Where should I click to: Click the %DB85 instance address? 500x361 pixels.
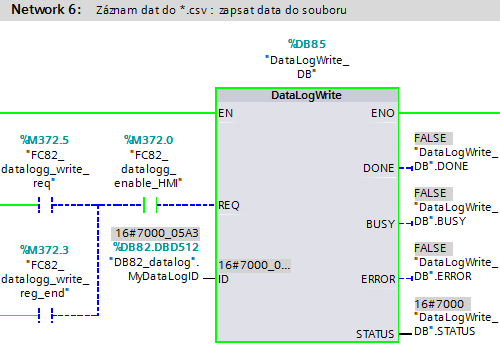tap(307, 44)
